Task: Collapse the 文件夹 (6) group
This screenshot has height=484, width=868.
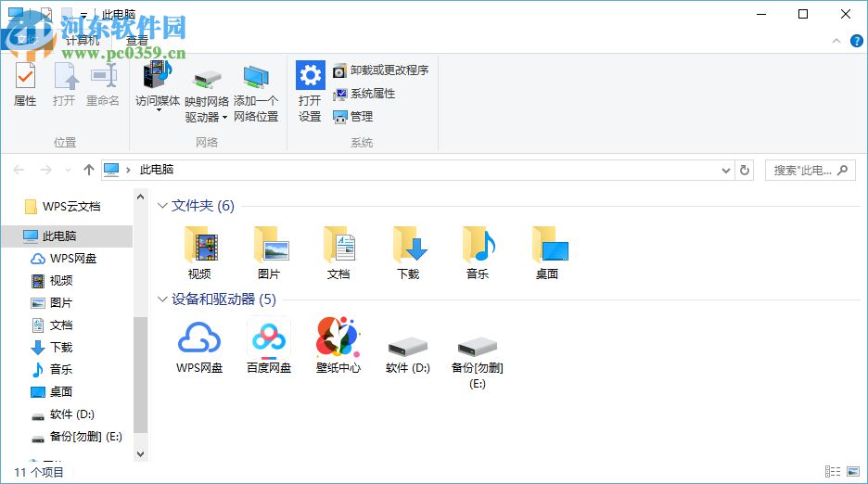Action: pos(162,206)
